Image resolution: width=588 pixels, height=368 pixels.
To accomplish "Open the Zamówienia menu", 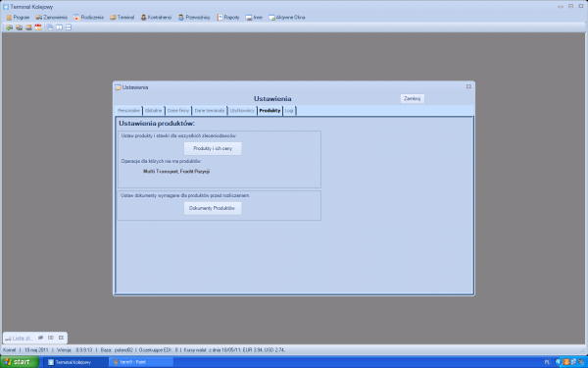I will (51, 18).
